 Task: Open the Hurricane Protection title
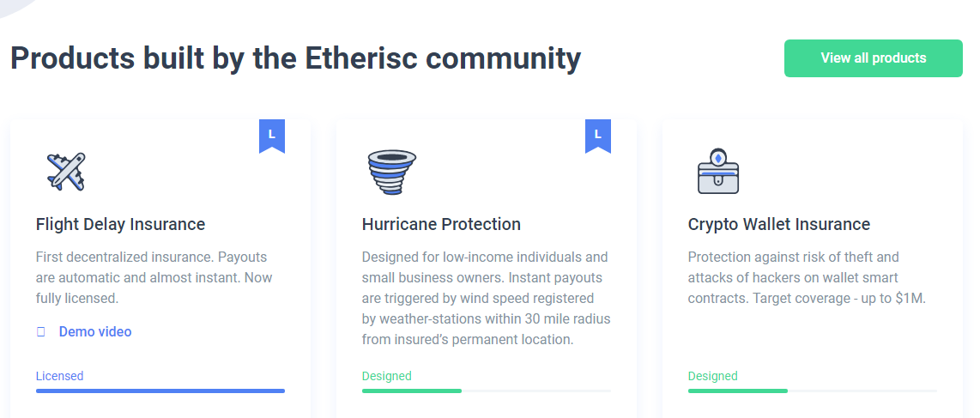click(x=441, y=224)
